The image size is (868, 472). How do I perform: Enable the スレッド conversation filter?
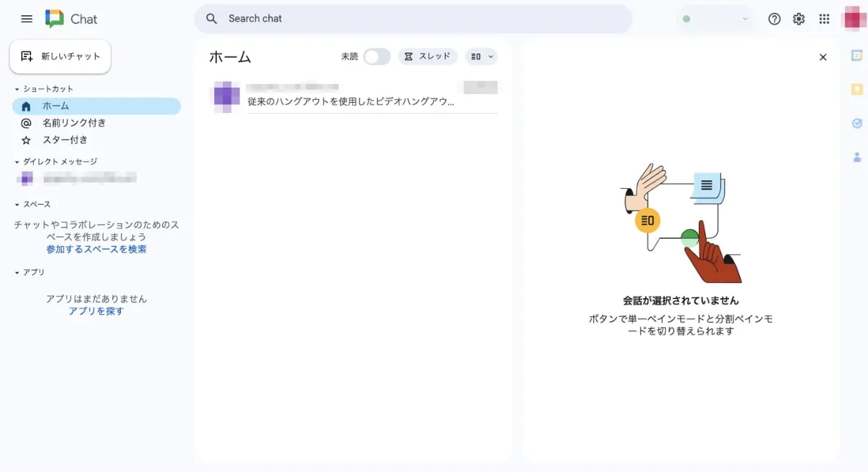tap(427, 56)
